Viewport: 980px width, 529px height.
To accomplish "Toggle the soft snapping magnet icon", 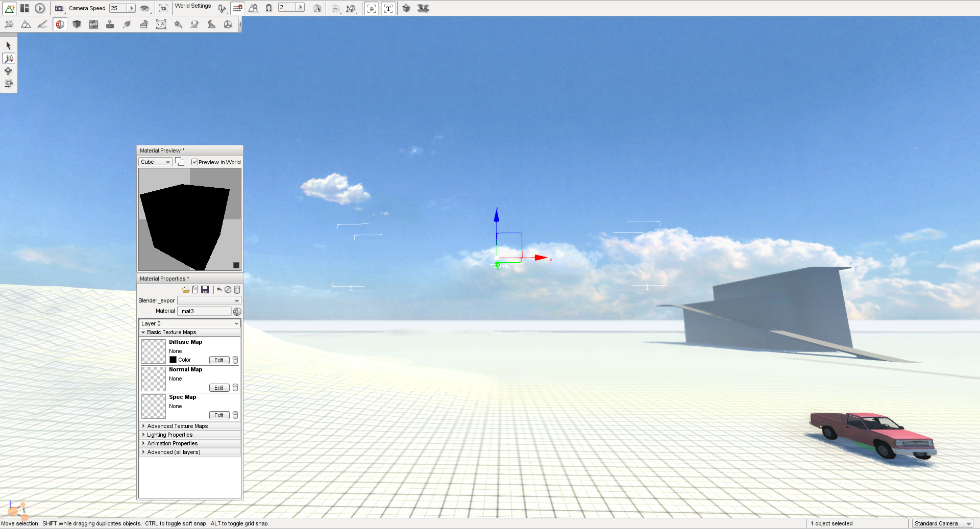I will click(x=269, y=8).
